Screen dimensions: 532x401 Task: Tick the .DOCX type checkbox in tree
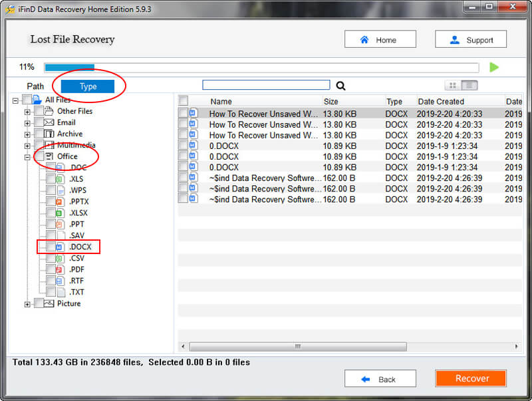(x=51, y=247)
